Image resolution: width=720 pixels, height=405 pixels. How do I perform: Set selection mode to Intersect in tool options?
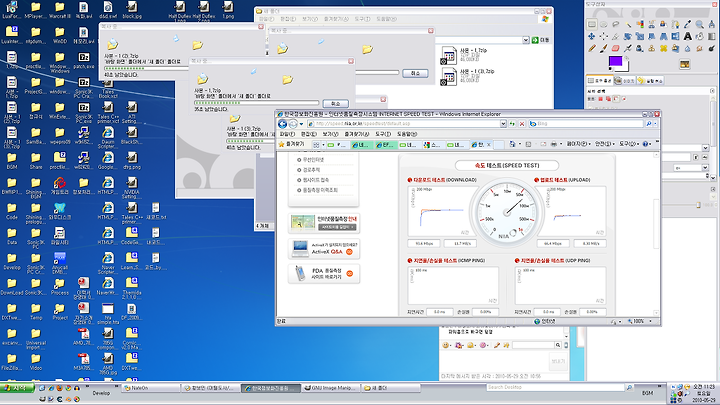[x=624, y=99]
